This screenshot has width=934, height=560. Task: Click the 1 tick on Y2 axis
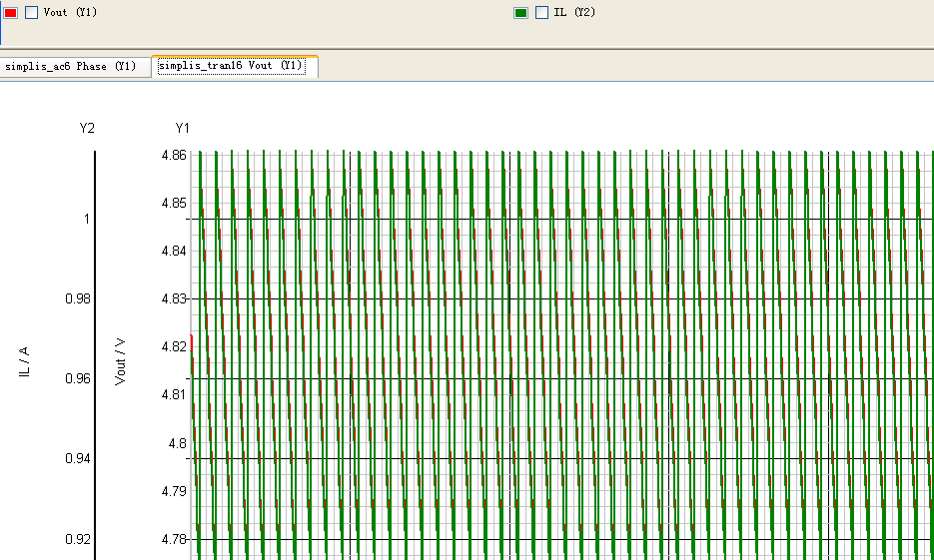(87, 219)
